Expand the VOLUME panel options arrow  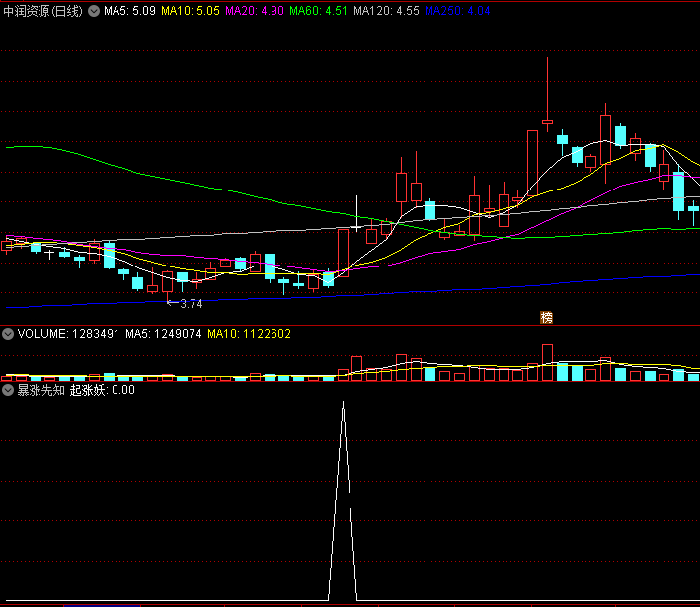[8, 334]
